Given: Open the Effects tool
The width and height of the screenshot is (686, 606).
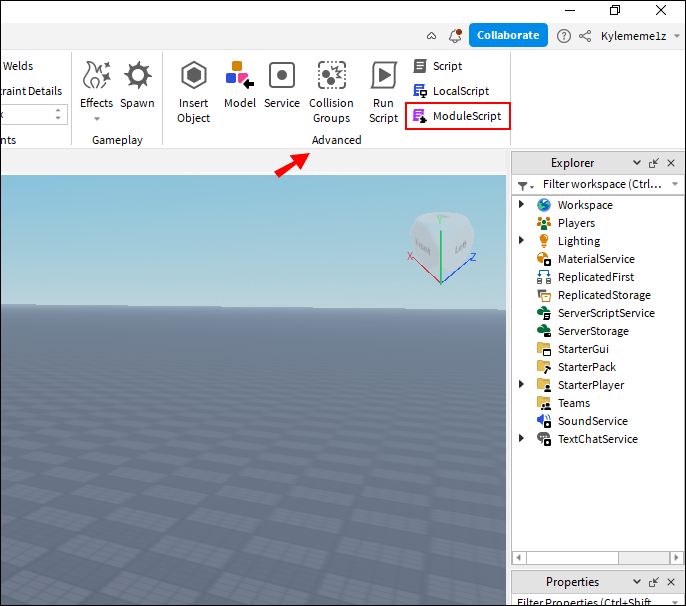Looking at the screenshot, I should pyautogui.click(x=96, y=85).
